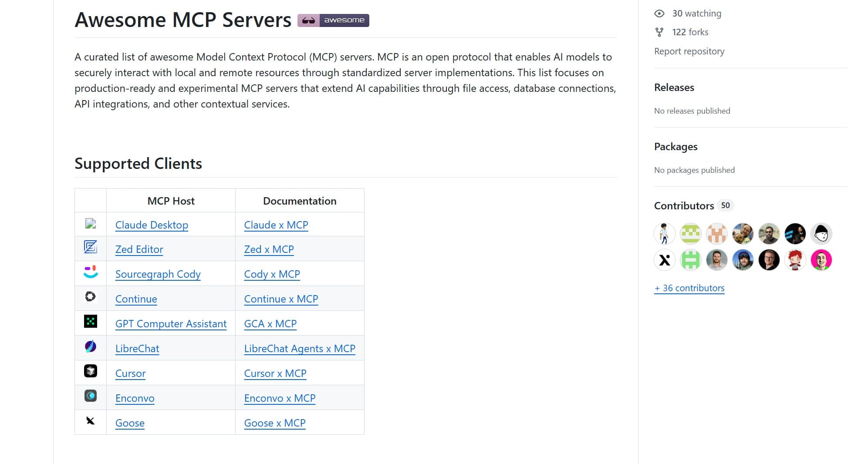This screenshot has width=868, height=464.
Task: Open the Contributors heading link
Action: (x=684, y=206)
